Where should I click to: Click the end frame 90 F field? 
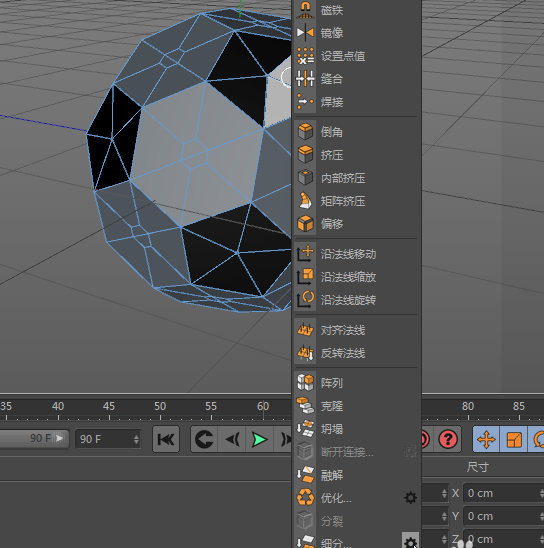pos(108,439)
